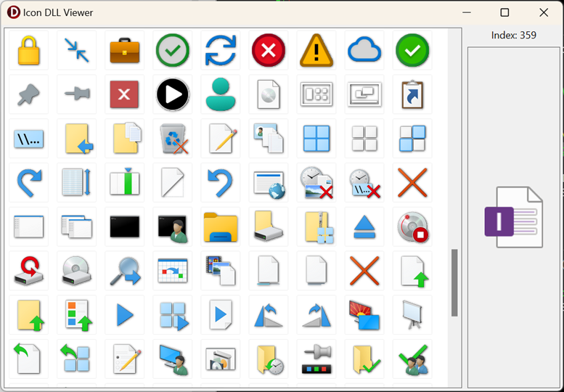
Task: Click the teal user silhouette icon
Action: point(221,94)
